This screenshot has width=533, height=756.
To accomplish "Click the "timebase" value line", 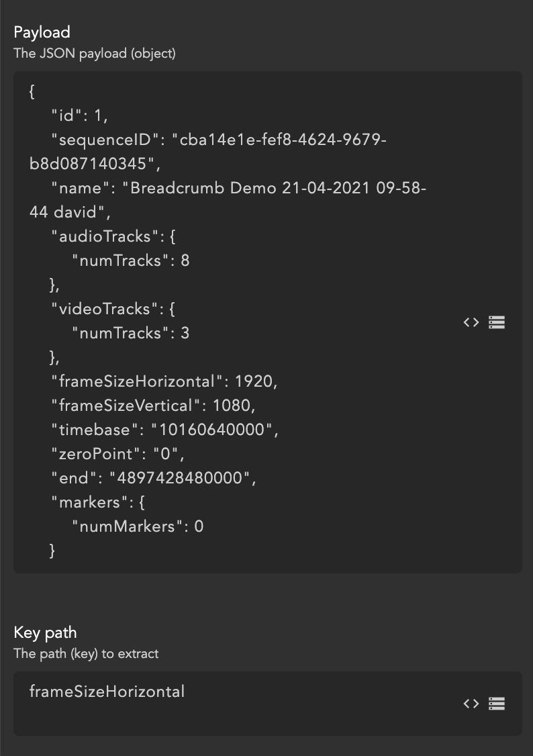I will click(x=164, y=430).
